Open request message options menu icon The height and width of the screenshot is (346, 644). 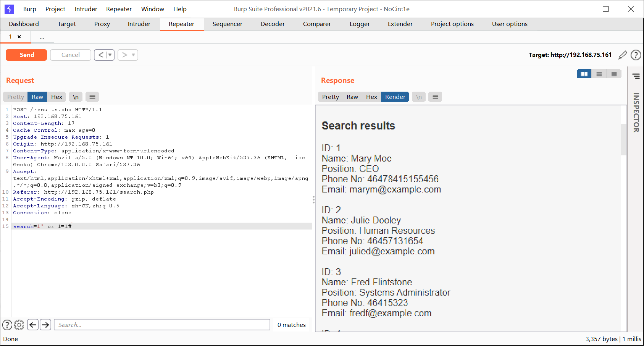click(92, 97)
